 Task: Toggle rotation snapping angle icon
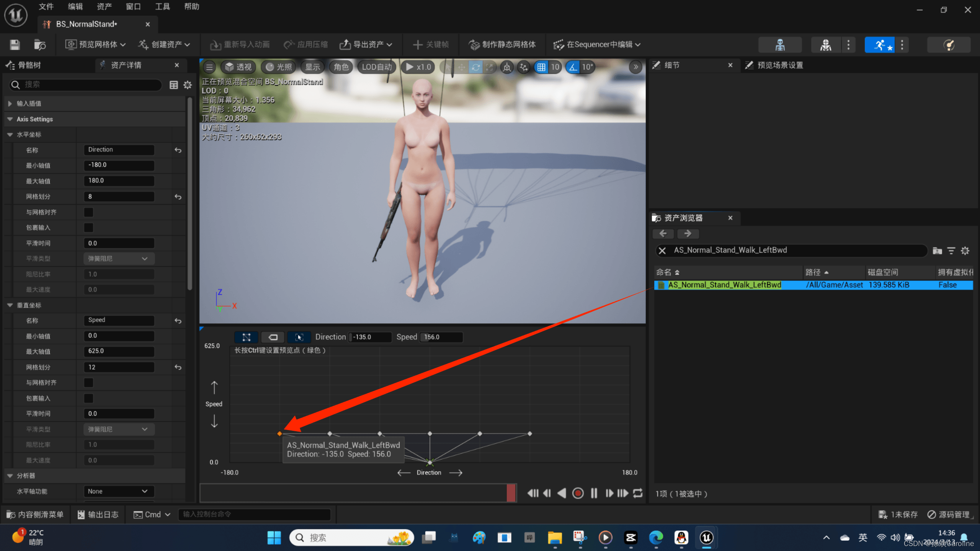[x=573, y=67]
